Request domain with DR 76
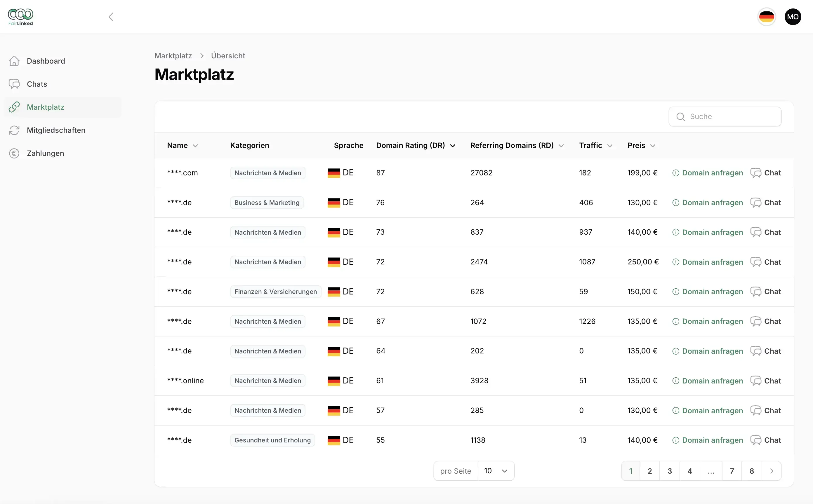 (x=707, y=202)
